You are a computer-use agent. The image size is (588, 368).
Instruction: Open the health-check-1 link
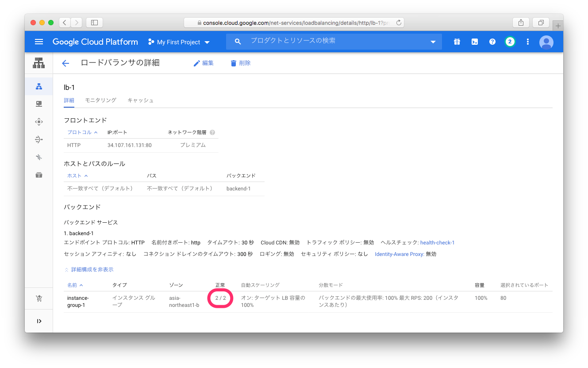point(437,243)
